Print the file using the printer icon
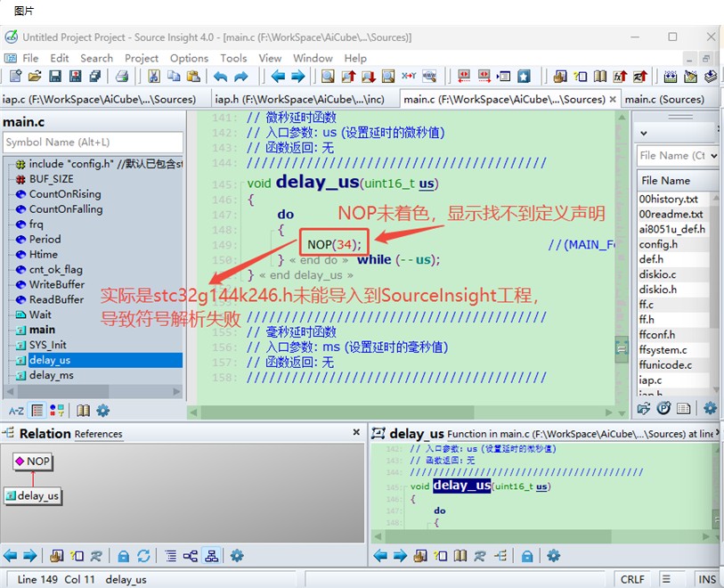The image size is (724, 588). point(122,77)
